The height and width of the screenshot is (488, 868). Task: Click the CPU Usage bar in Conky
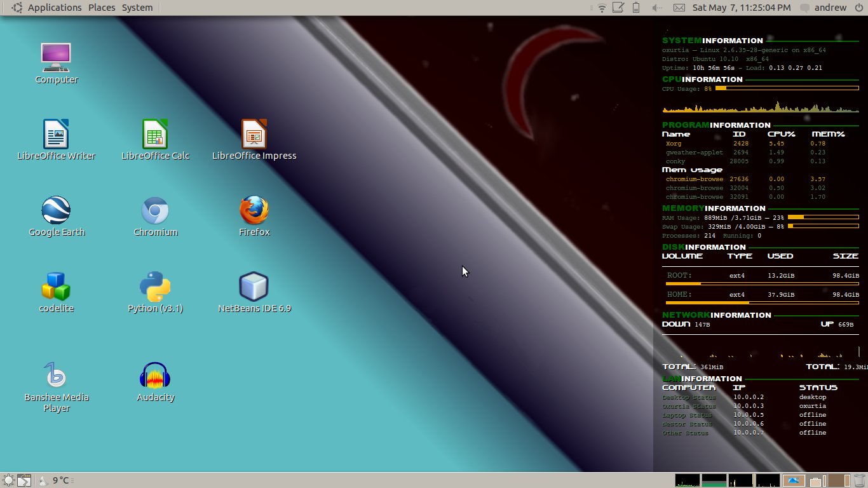pyautogui.click(x=787, y=88)
